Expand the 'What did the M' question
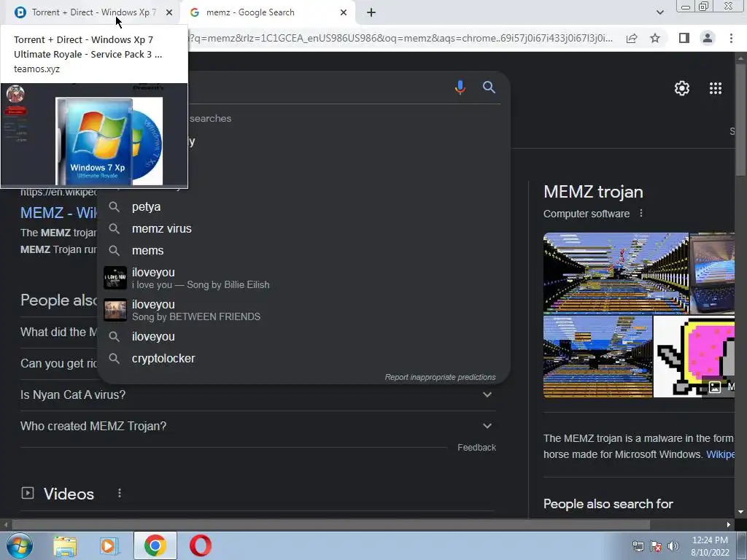The width and height of the screenshot is (747, 560). tap(58, 332)
